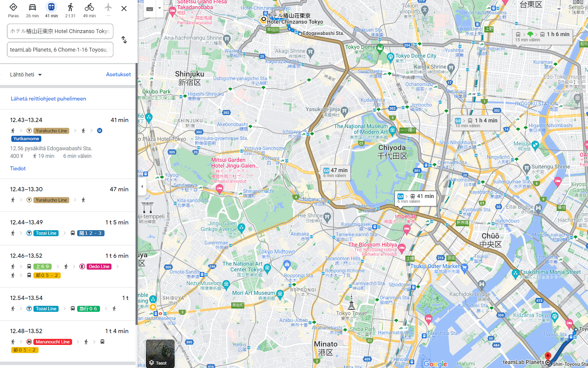
Task: Open the Tasot layers thumbnail
Action: point(160,353)
